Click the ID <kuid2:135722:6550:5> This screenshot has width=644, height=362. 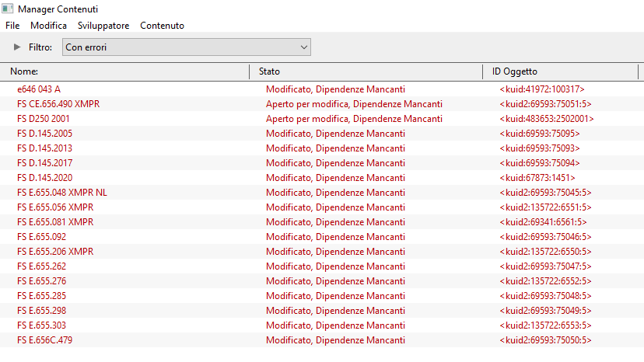point(545,252)
